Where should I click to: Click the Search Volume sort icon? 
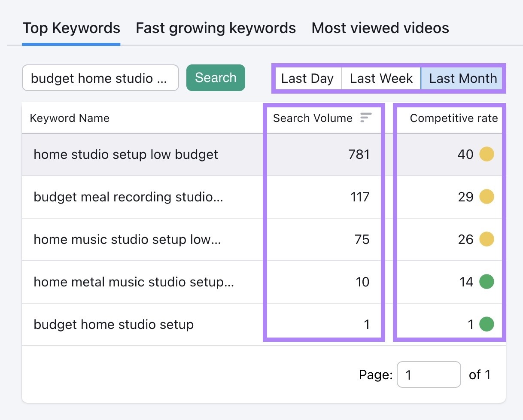tap(365, 118)
